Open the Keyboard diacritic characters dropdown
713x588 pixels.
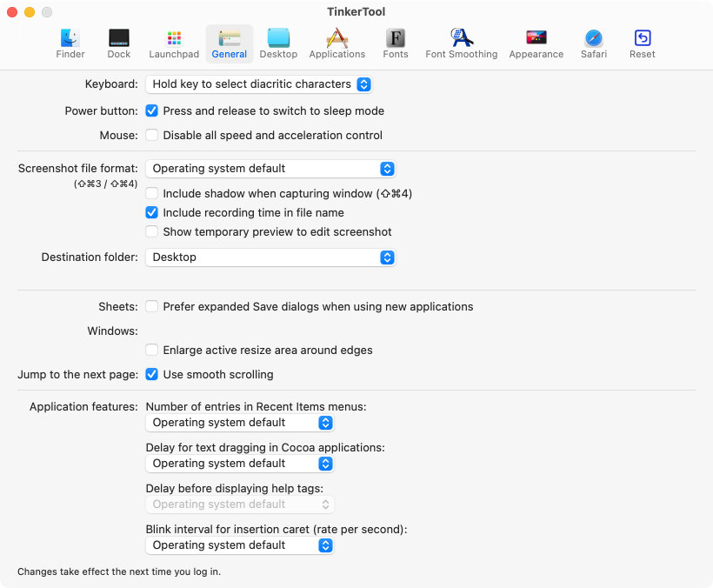(x=259, y=84)
